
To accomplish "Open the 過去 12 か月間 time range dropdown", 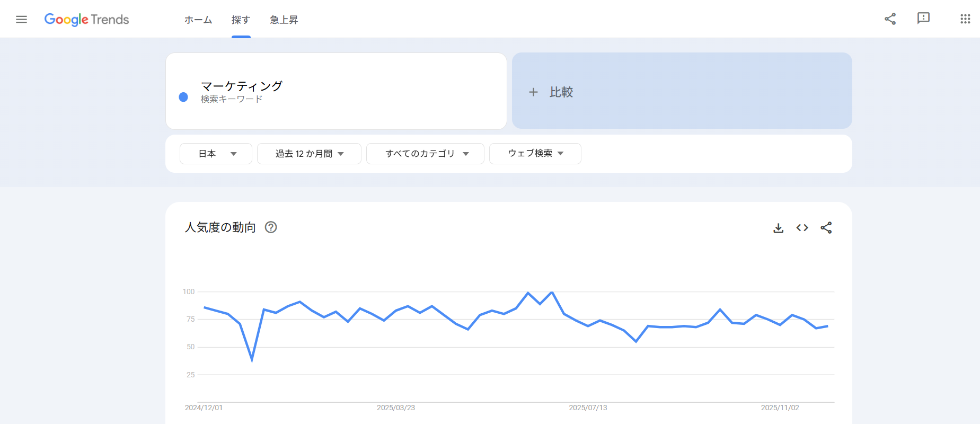I will 309,154.
